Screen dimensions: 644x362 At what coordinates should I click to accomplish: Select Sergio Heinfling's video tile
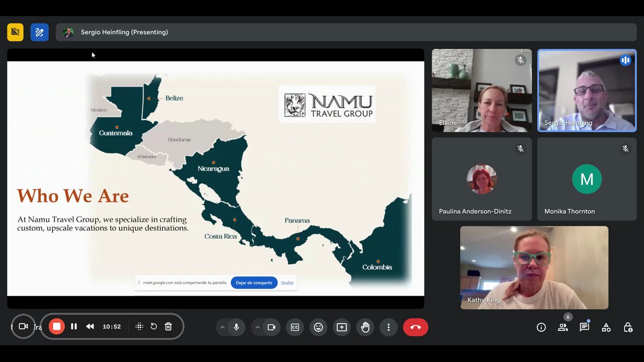pos(587,90)
